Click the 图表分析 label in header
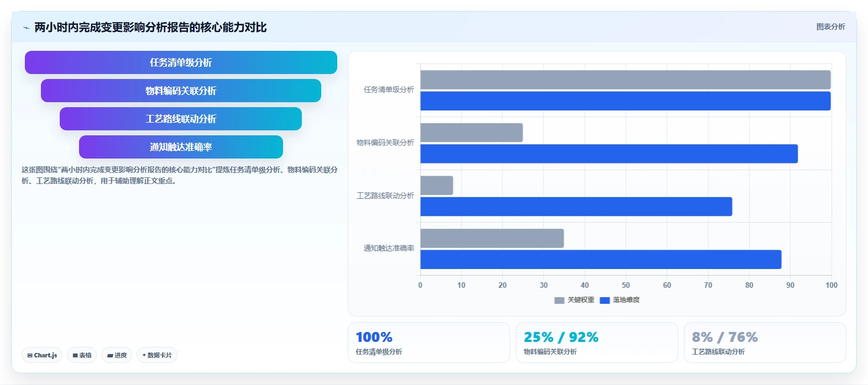The height and width of the screenshot is (385, 868). point(830,27)
